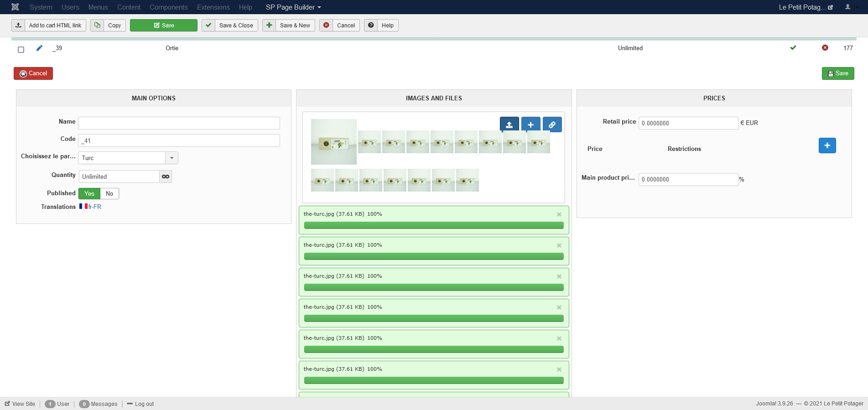Click the red Cancel variant button

click(33, 73)
